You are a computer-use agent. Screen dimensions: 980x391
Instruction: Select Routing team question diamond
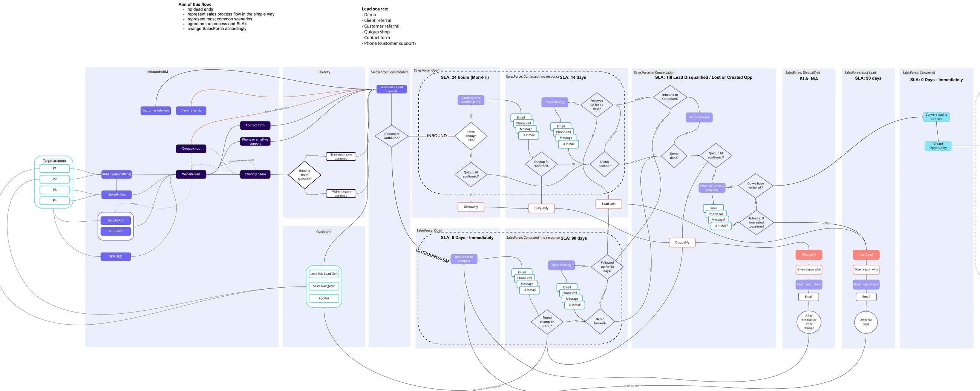click(x=305, y=175)
